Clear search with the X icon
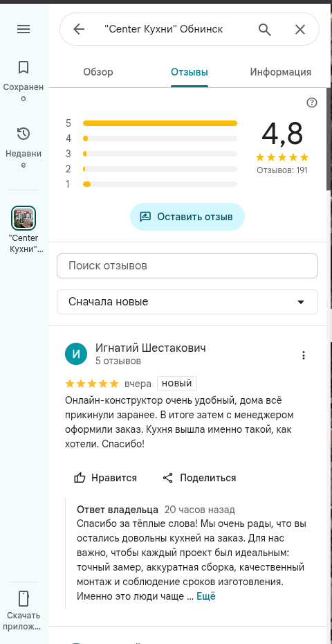This screenshot has height=644, width=332. (x=300, y=29)
